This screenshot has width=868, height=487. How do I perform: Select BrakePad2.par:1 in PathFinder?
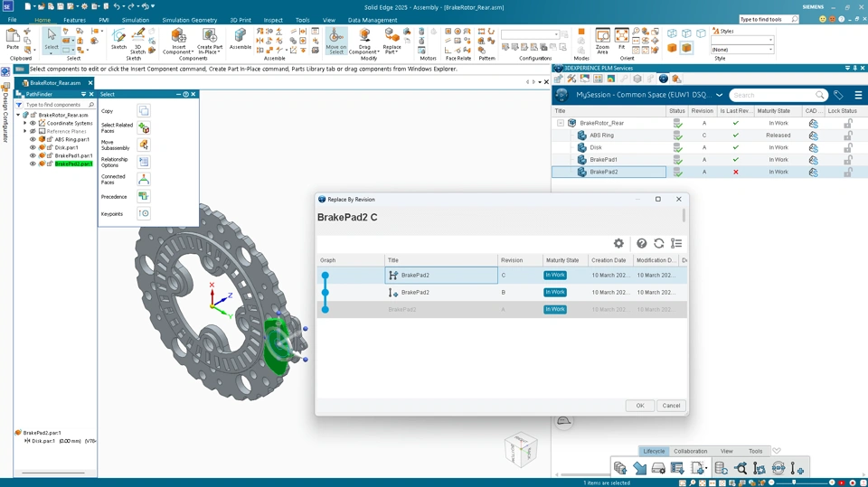(x=73, y=164)
